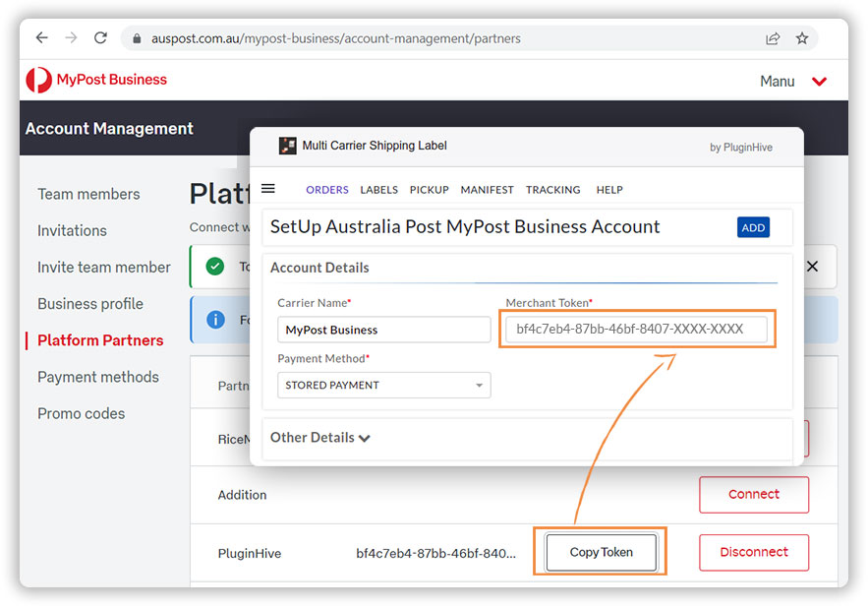Click the PluginHive partner name

tap(249, 553)
